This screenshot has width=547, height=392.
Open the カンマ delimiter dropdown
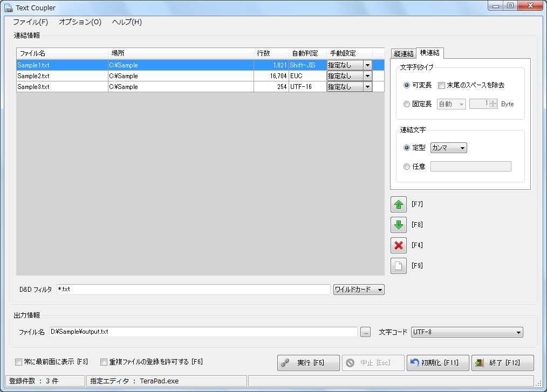[448, 148]
